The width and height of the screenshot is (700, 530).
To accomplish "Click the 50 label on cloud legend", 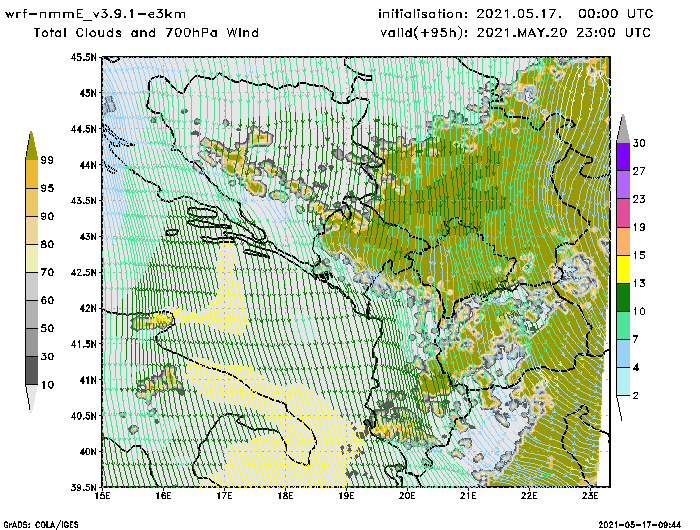I will [x=47, y=329].
